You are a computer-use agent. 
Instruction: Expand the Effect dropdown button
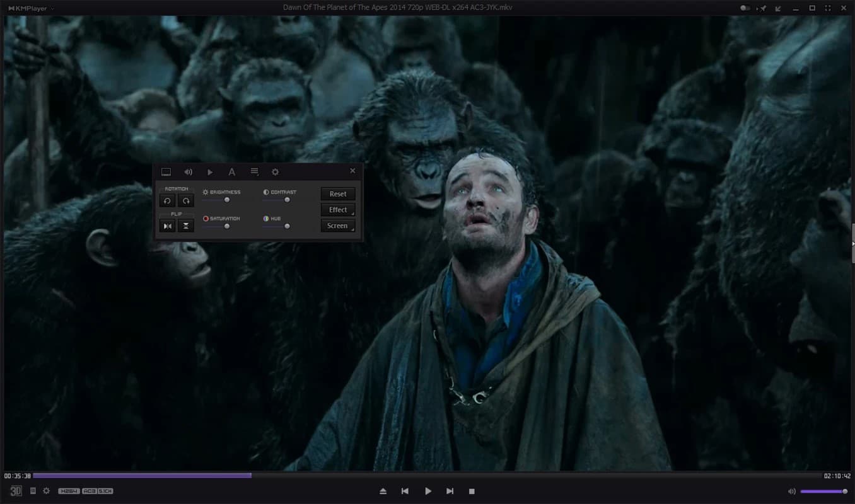[x=338, y=210]
